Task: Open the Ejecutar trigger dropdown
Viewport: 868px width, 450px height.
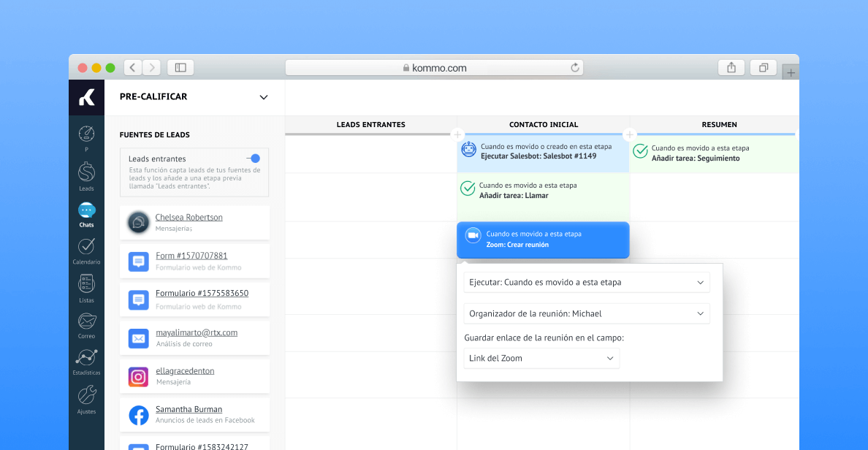Action: 586,282
